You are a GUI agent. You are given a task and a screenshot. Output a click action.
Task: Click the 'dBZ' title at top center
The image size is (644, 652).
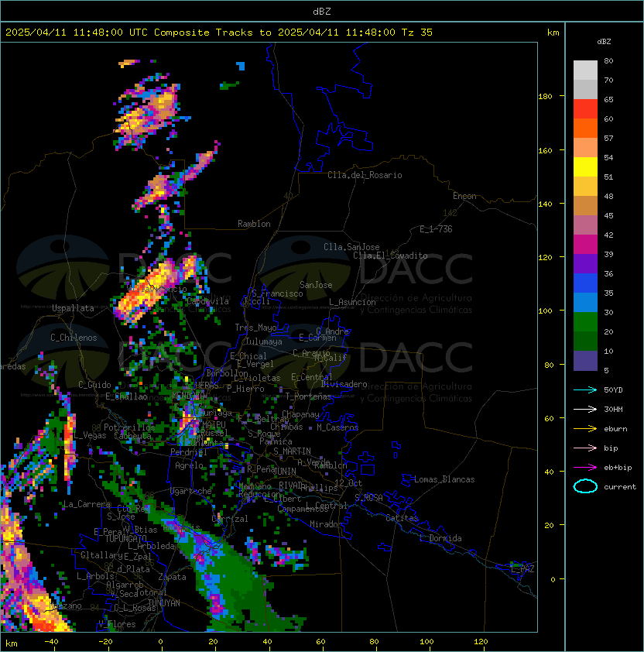tap(322, 12)
